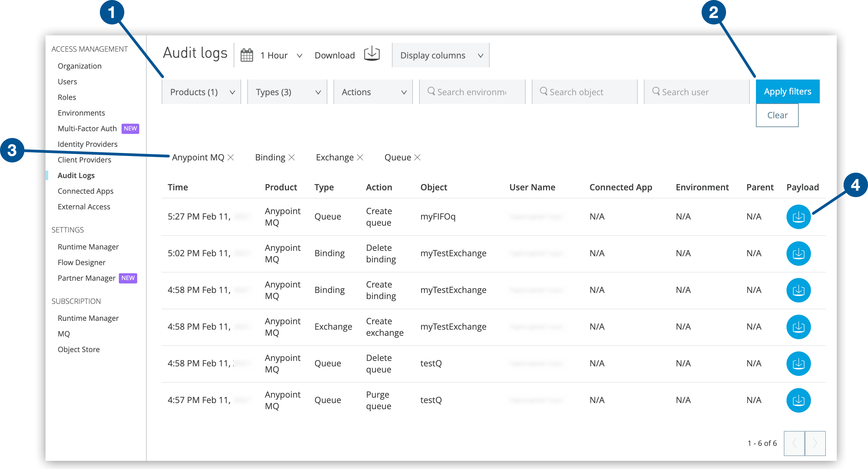Click the Apply filters button
The width and height of the screenshot is (868, 469).
pos(788,91)
